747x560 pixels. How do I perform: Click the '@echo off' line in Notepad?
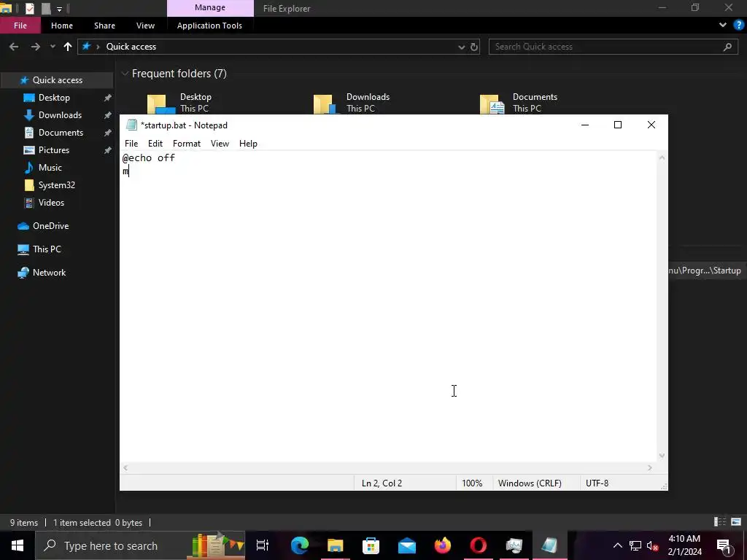(x=149, y=157)
